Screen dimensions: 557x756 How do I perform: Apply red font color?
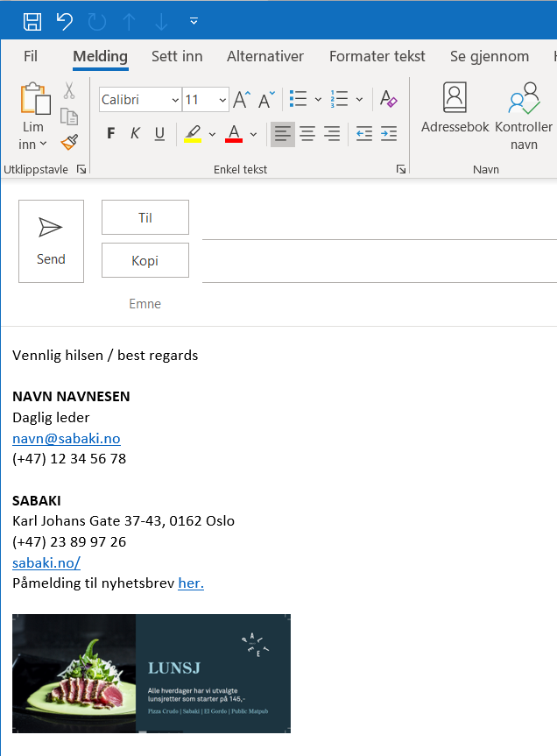click(x=234, y=134)
